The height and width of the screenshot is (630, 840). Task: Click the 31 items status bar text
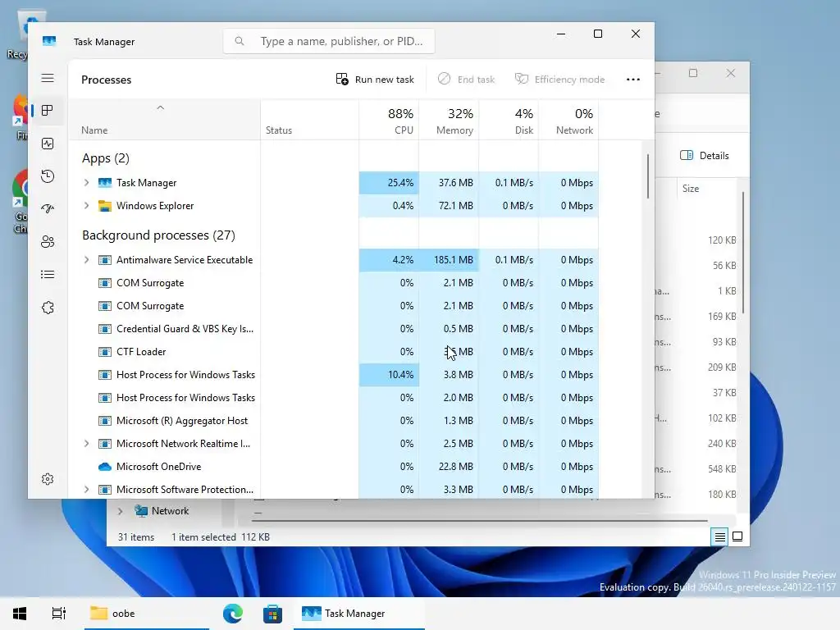136,536
